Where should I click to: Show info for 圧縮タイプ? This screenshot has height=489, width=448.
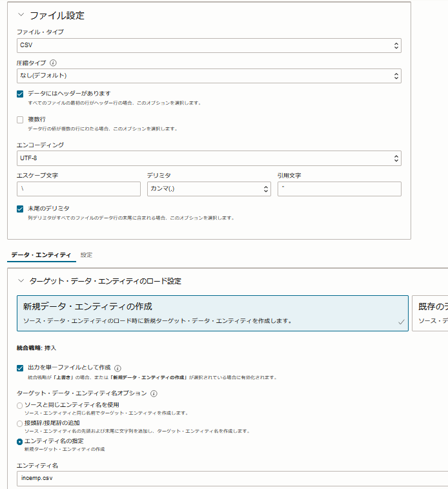pos(54,63)
